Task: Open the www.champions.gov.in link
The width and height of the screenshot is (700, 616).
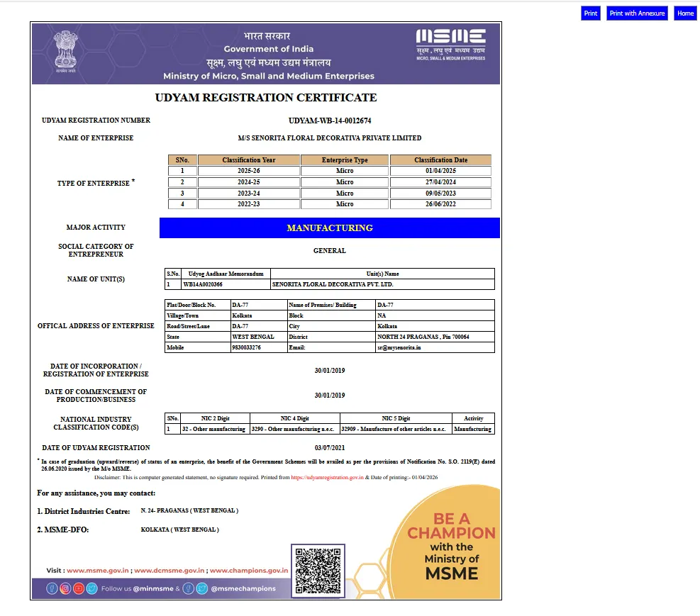Action: pyautogui.click(x=249, y=571)
